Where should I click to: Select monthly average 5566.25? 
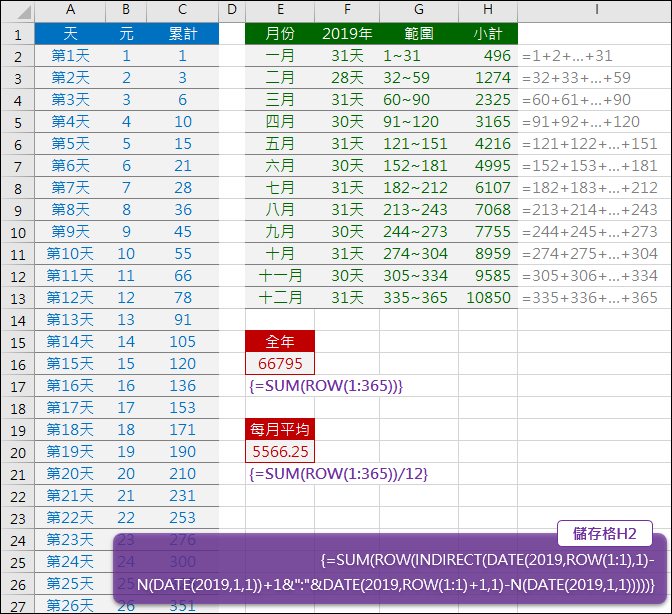coord(280,452)
